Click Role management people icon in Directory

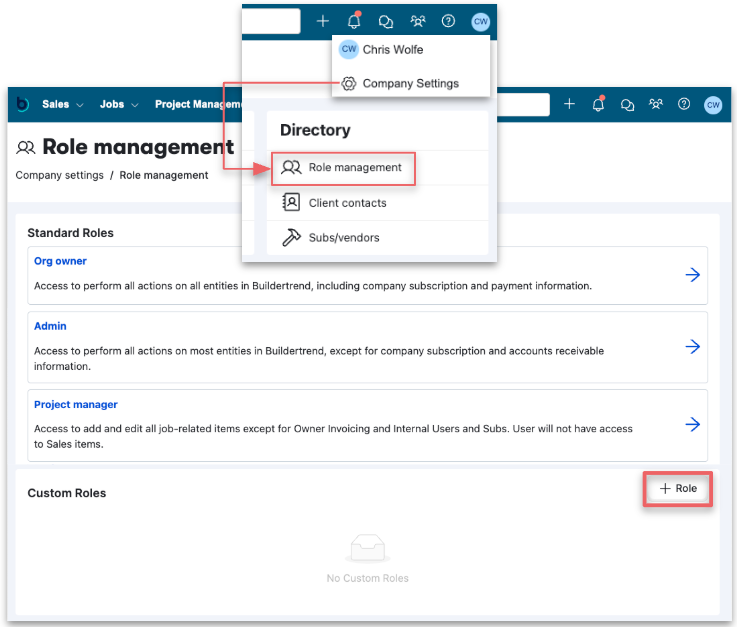click(291, 167)
